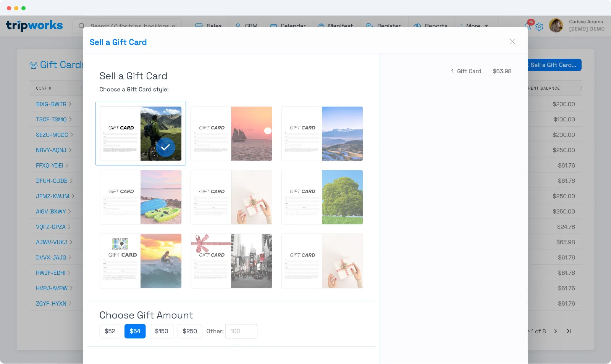
Task: Open the notifications bell
Action: 527,26
